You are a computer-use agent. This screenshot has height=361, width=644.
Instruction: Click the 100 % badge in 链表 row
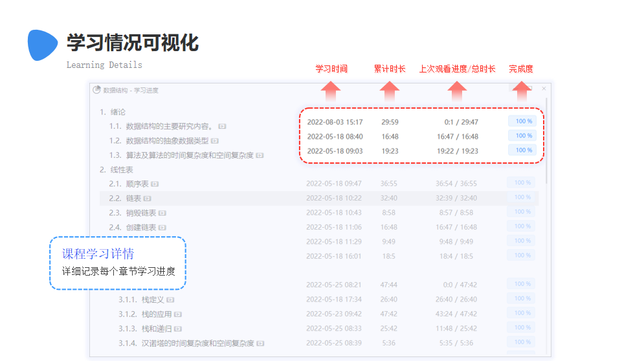coord(522,198)
